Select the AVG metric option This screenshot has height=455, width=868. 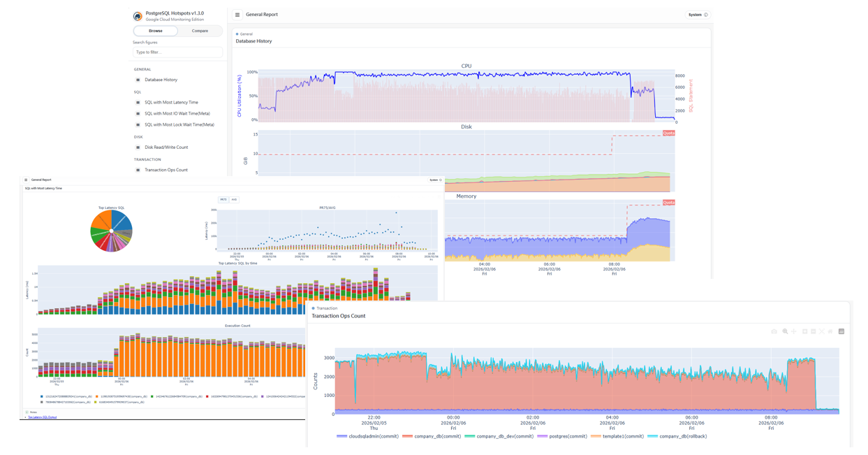click(x=234, y=199)
